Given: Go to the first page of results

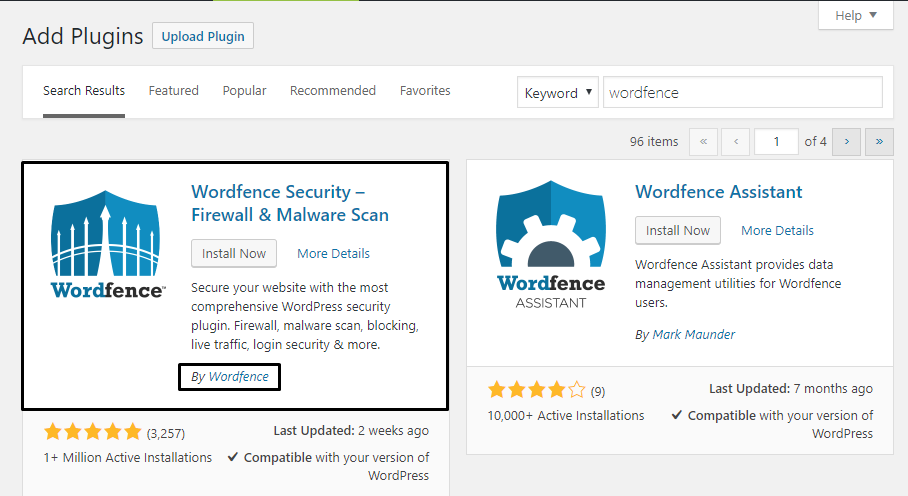Looking at the screenshot, I should (703, 142).
